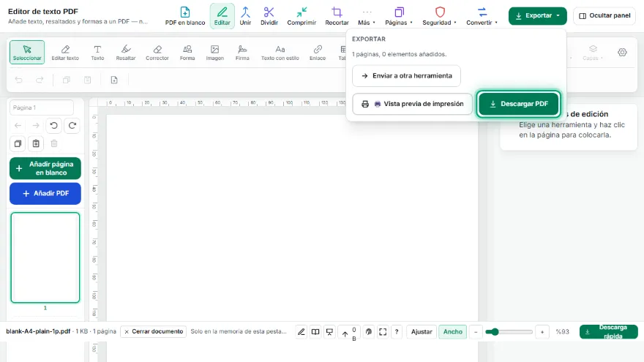The height and width of the screenshot is (362, 644).
Task: Open the settings gear icon
Action: (x=622, y=53)
